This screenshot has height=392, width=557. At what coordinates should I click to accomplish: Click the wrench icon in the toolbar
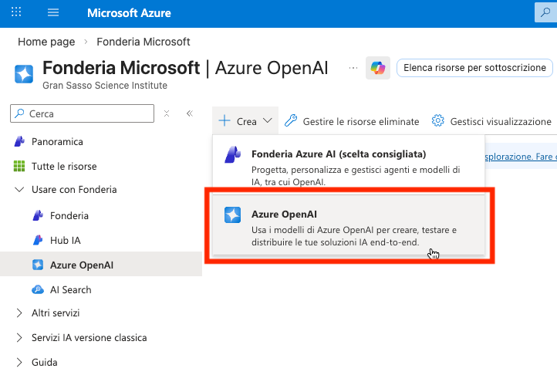point(291,121)
